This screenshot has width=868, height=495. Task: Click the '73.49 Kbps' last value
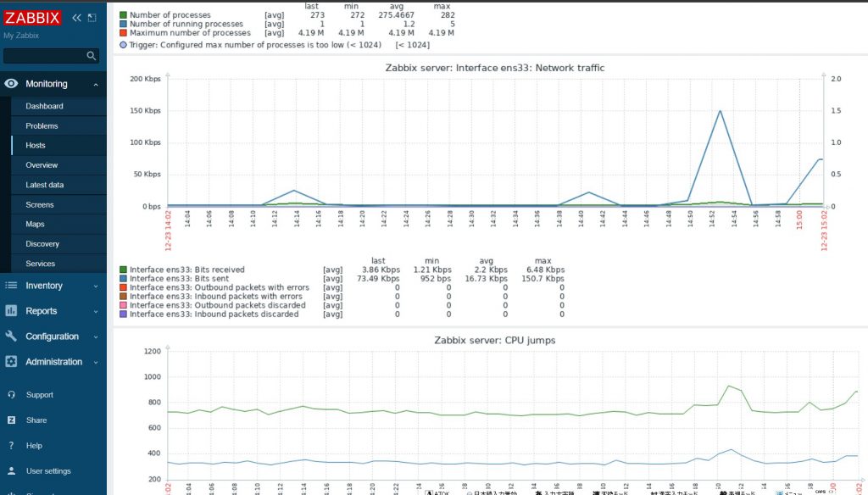(x=378, y=279)
